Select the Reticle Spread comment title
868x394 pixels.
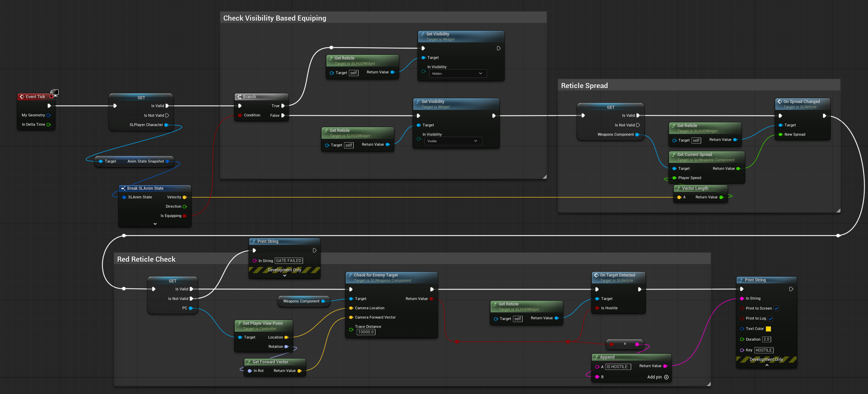pyautogui.click(x=584, y=86)
